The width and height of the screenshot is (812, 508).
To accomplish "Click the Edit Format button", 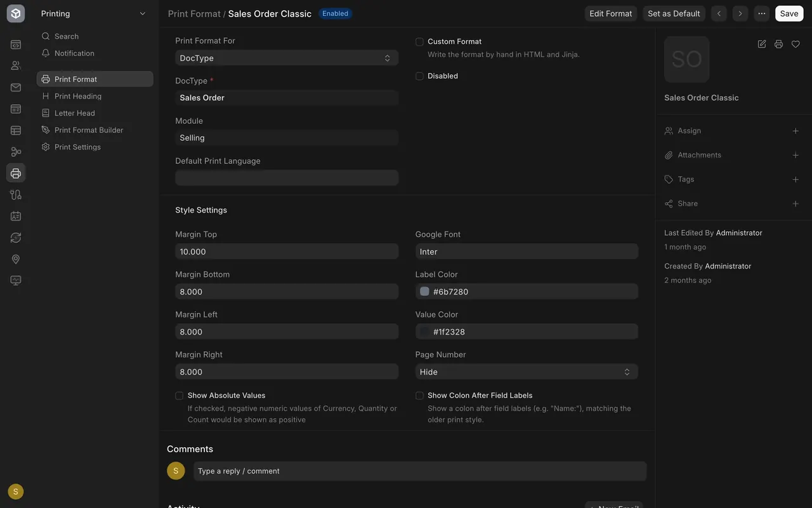I will click(611, 13).
